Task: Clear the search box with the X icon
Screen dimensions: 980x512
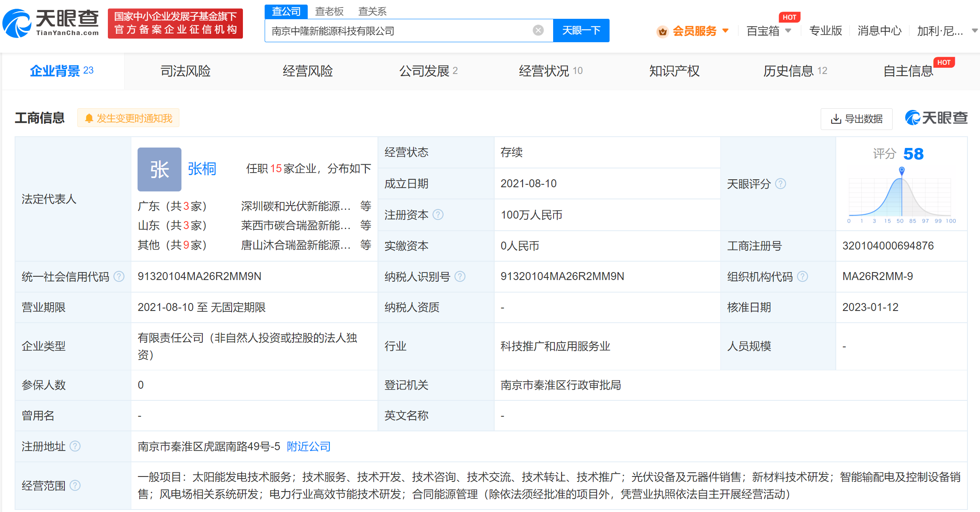Action: pyautogui.click(x=538, y=31)
